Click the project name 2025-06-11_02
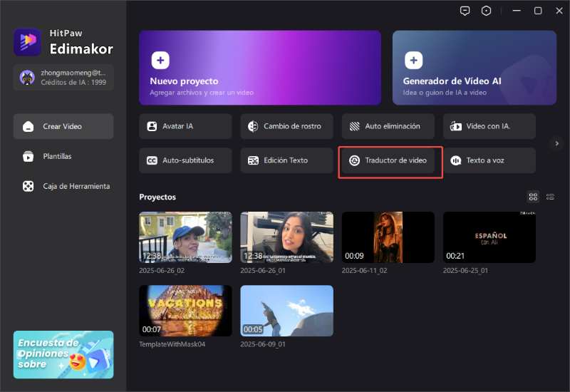 point(365,271)
